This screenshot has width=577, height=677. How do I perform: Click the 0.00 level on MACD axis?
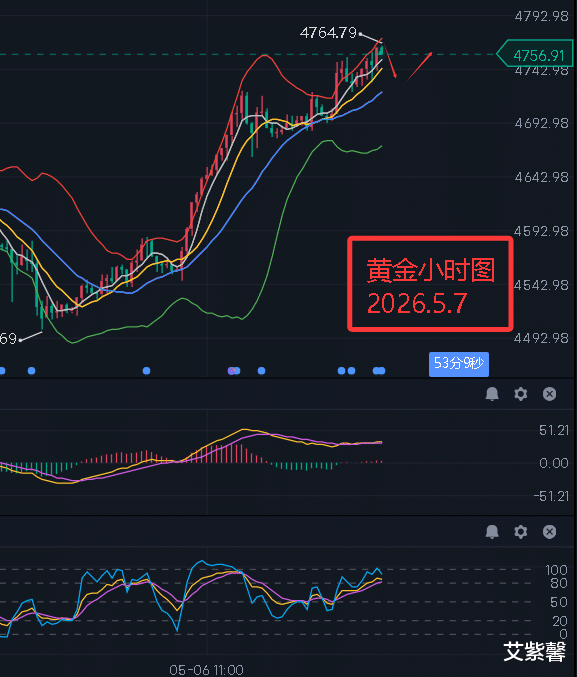point(554,463)
